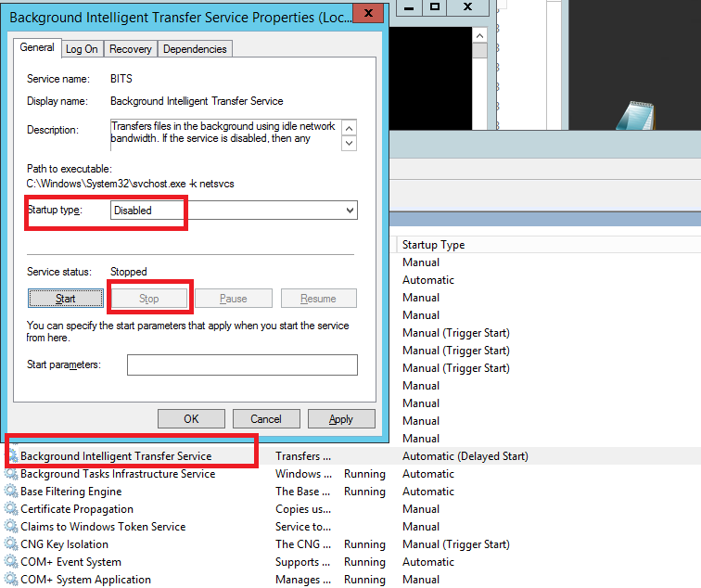The image size is (701, 588).
Task: Click the Apply button
Action: 341,419
